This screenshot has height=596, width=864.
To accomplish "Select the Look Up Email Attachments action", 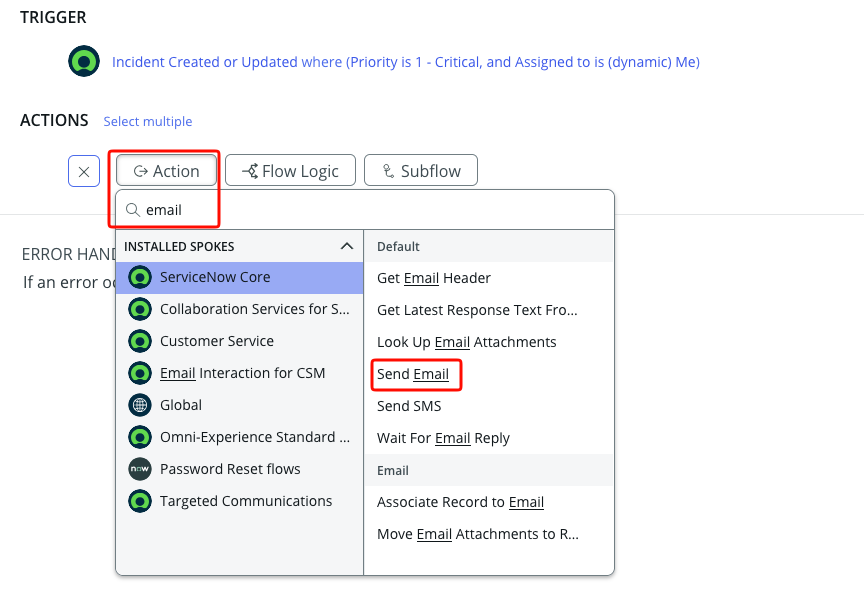I will pyautogui.click(x=466, y=342).
